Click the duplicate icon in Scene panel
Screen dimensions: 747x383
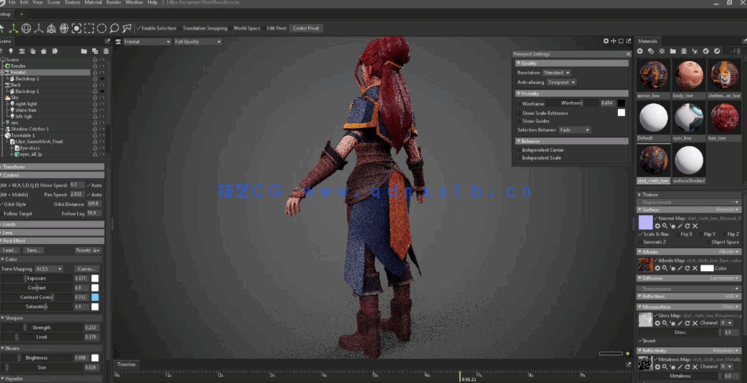click(x=95, y=51)
